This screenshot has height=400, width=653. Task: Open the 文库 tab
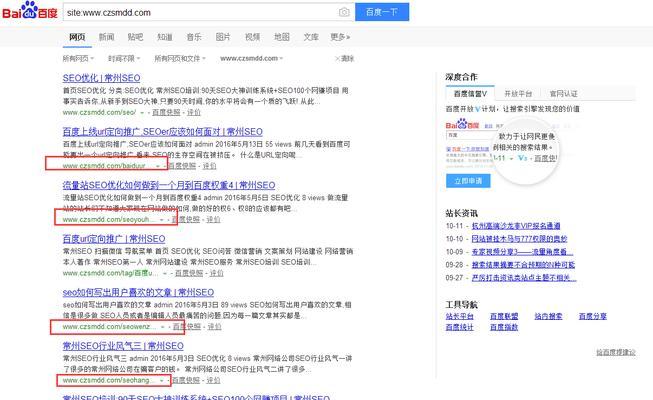(311, 37)
